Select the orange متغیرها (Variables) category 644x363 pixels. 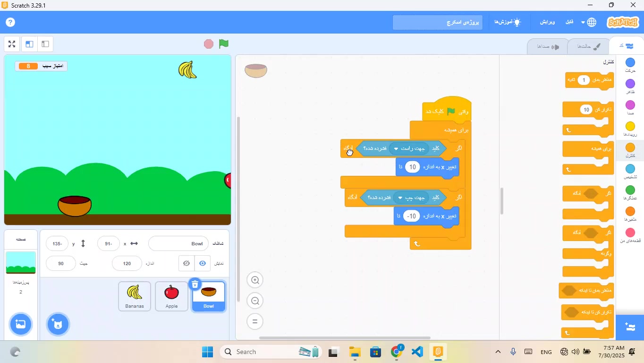pos(630,215)
